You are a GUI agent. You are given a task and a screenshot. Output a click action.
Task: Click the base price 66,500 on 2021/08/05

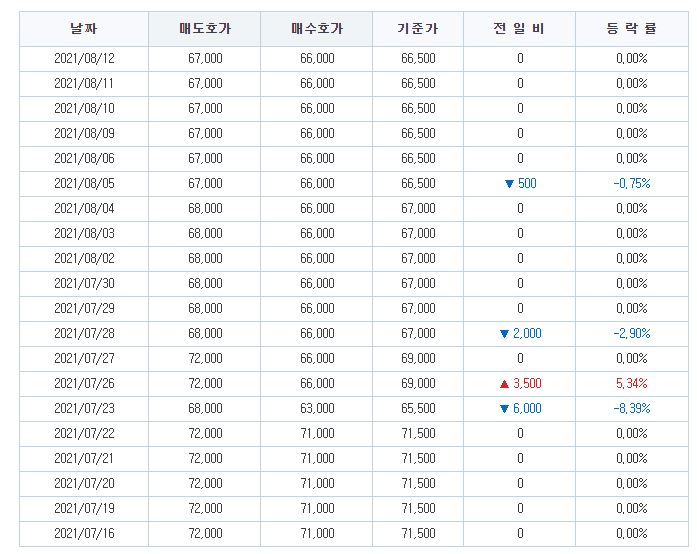418,183
